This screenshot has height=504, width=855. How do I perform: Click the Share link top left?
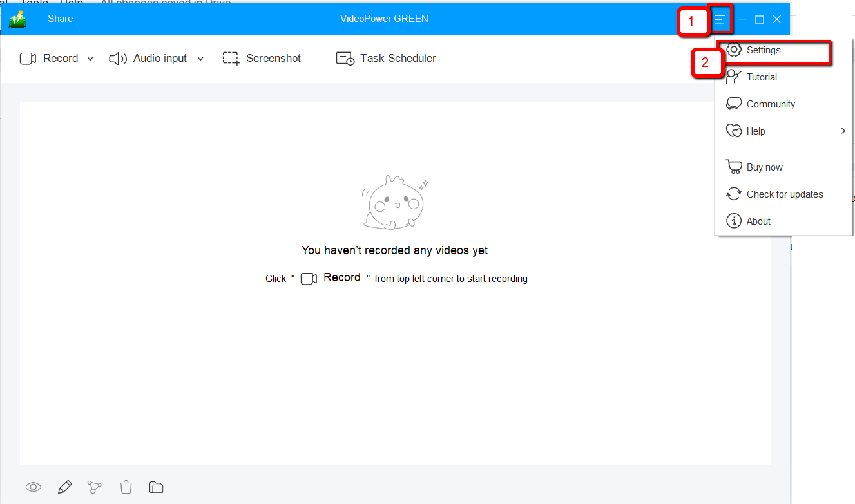pos(60,19)
